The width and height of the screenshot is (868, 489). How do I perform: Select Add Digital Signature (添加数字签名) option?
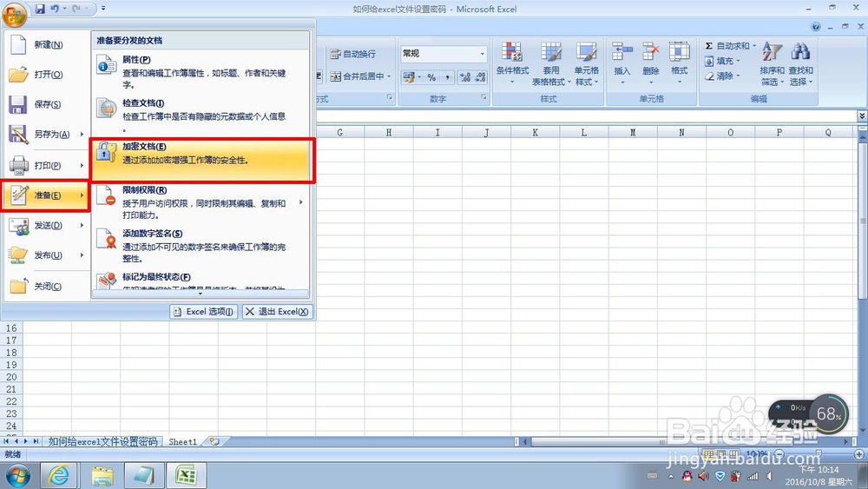coord(201,245)
